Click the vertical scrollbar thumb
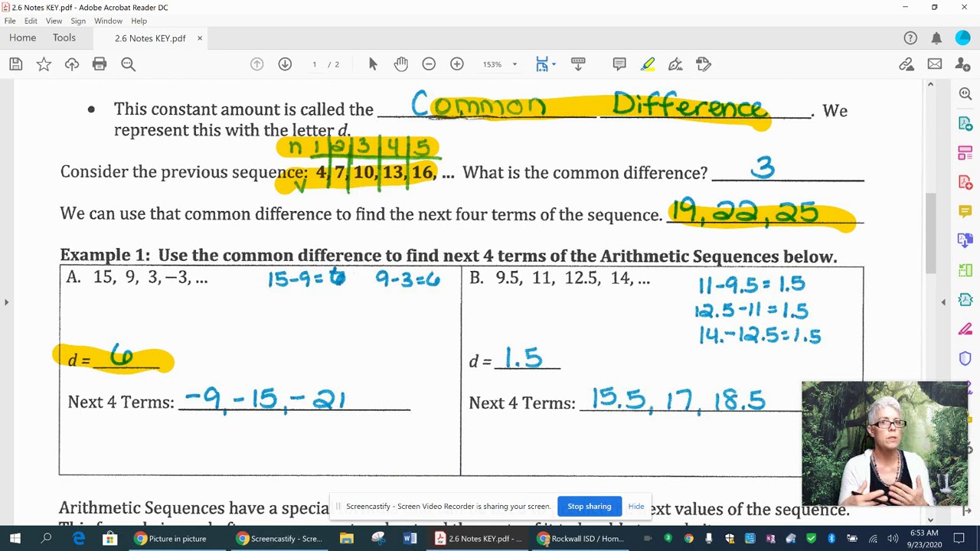 [x=930, y=233]
